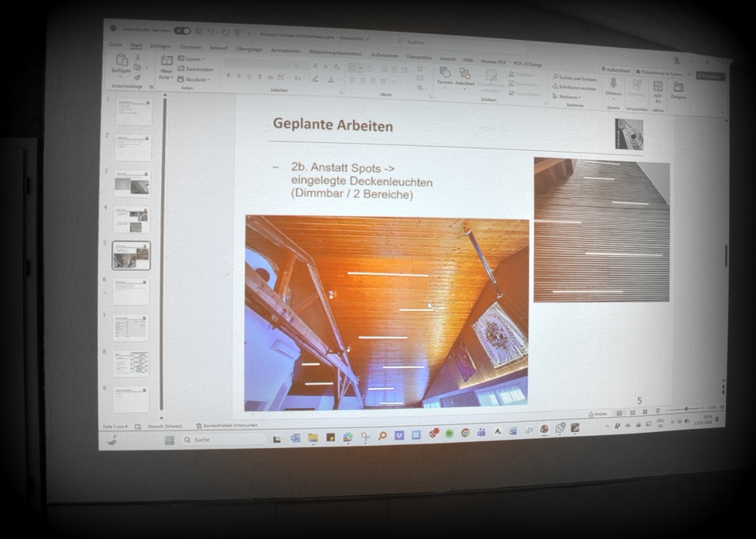Viewport: 756px width, 539px height.
Task: Click the zoom slider in status bar
Action: pyautogui.click(x=684, y=408)
